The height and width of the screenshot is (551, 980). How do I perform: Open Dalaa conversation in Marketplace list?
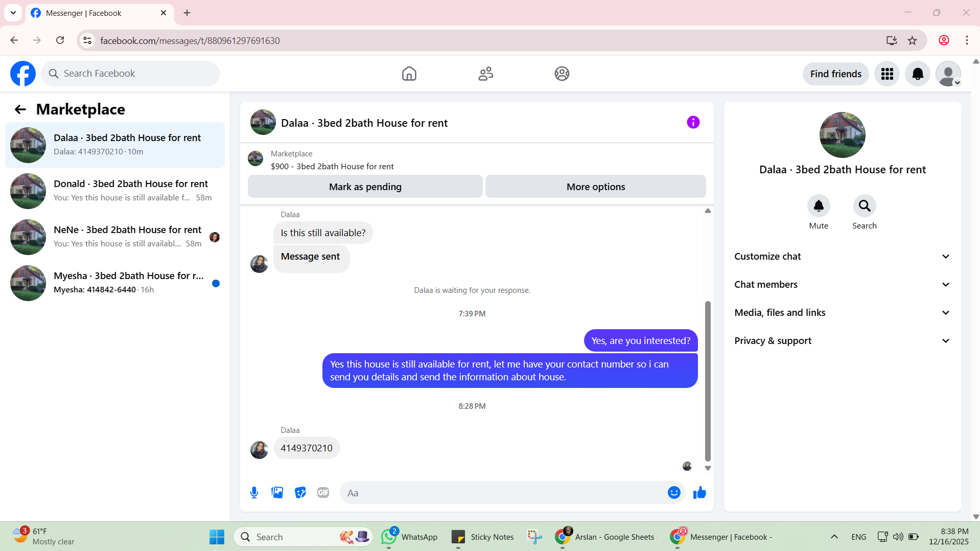tap(115, 145)
